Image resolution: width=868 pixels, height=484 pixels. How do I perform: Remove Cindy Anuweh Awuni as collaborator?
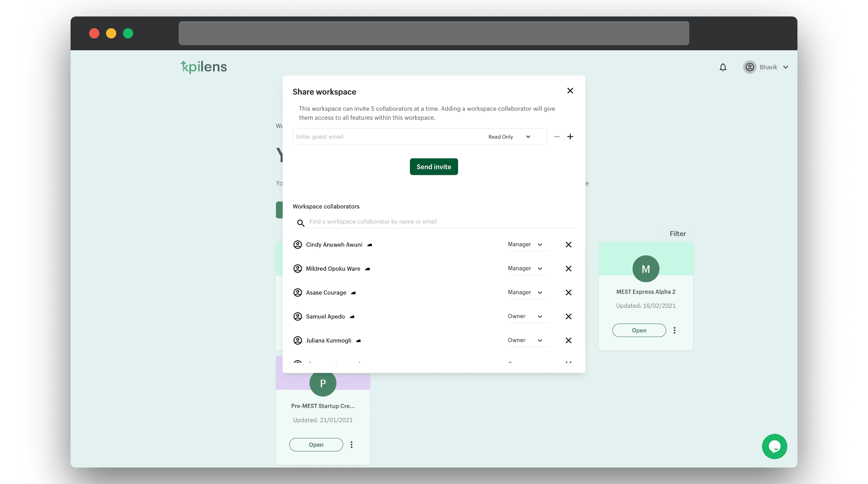tap(568, 245)
